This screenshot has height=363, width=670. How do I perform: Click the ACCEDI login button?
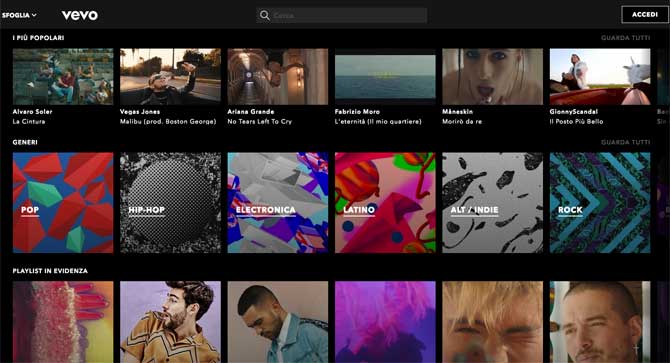[645, 15]
